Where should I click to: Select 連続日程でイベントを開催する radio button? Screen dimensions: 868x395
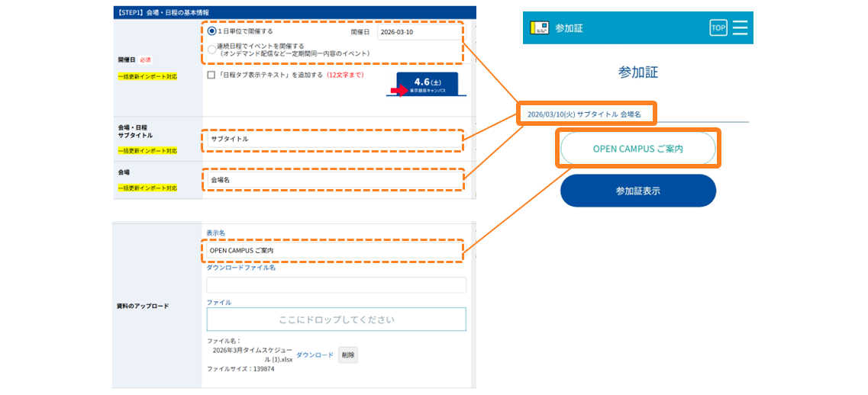[x=211, y=50]
